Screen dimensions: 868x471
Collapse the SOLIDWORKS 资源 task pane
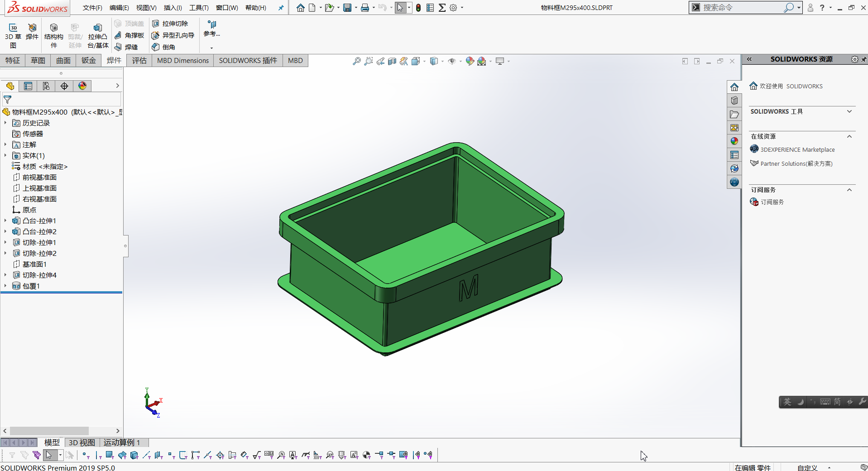pos(749,59)
